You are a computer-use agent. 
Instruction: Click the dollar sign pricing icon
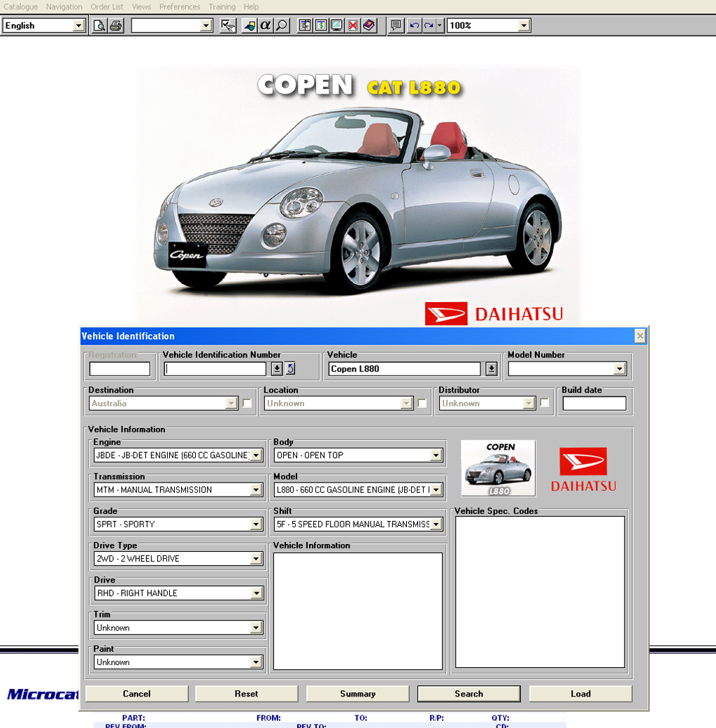point(321,26)
